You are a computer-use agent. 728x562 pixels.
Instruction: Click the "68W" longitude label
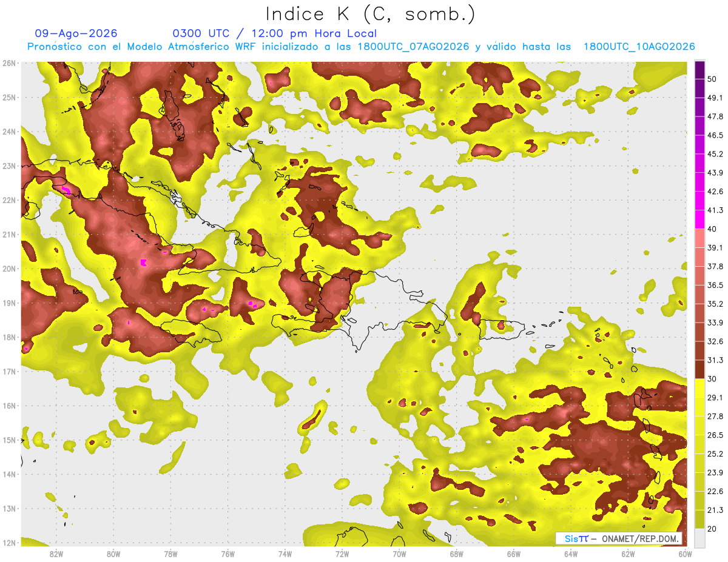tap(457, 554)
